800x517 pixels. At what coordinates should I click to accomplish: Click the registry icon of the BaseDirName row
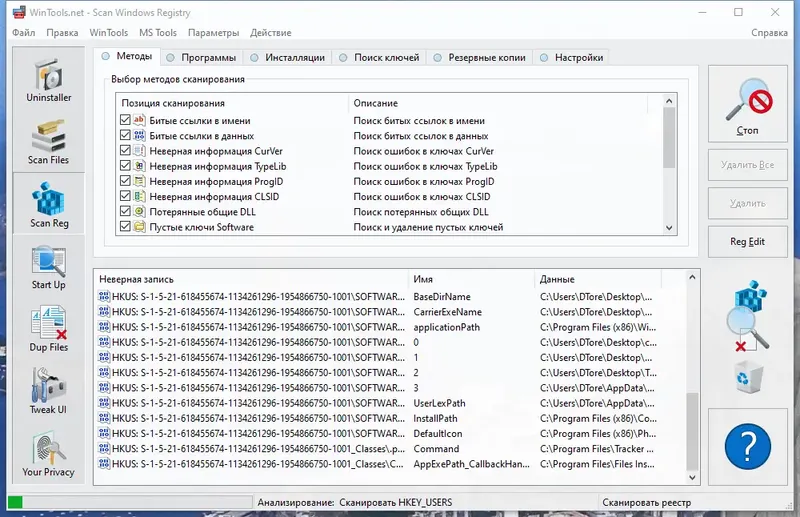pyautogui.click(x=104, y=296)
